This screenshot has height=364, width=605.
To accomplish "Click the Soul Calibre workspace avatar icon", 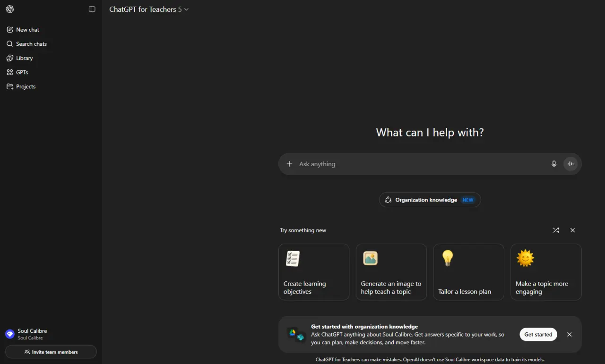I will click(x=9, y=334).
